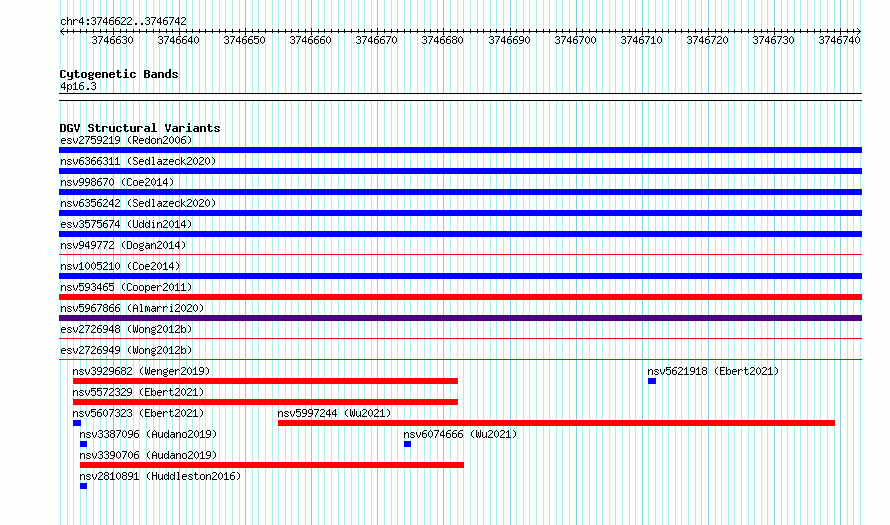Click the nsv2810891 (Huddleston2016) text label
Image resolution: width=890 pixels, height=525 pixels.
point(160,476)
